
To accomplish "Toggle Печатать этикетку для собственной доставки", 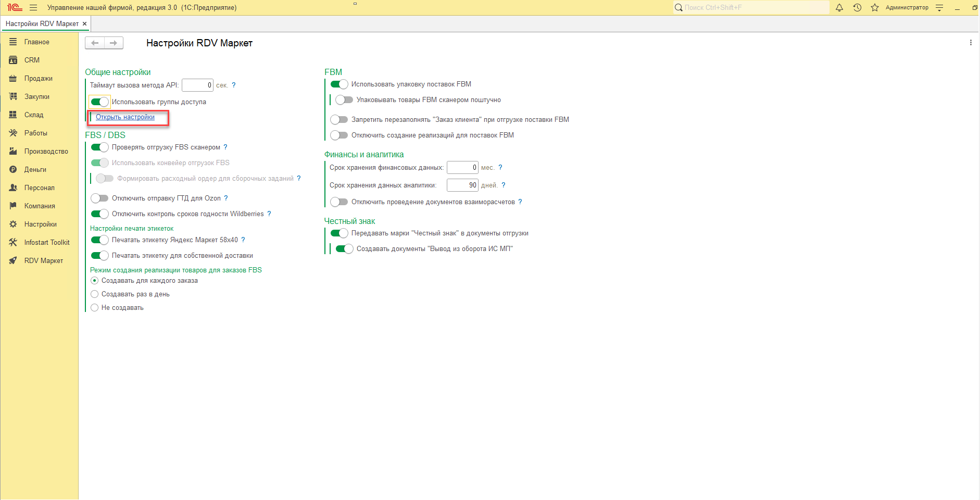I will [99, 256].
